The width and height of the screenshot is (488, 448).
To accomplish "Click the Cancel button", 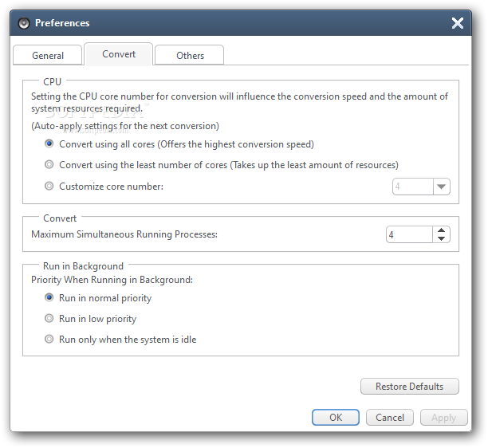I will 390,417.
